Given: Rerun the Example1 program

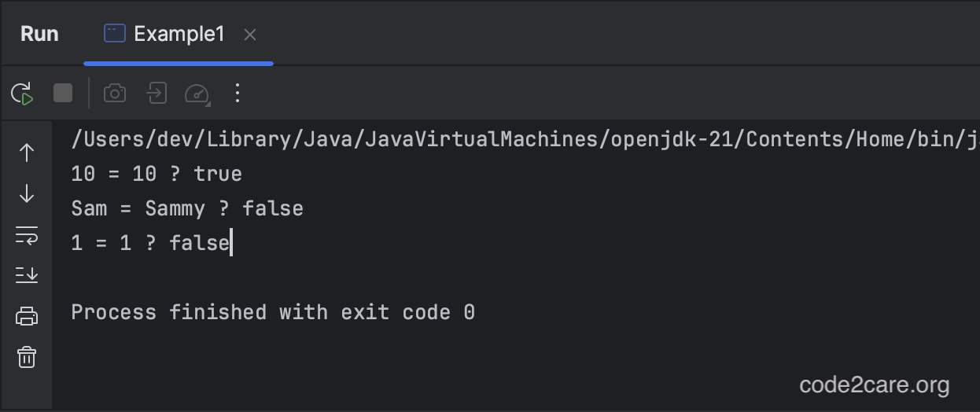Looking at the screenshot, I should [22, 94].
